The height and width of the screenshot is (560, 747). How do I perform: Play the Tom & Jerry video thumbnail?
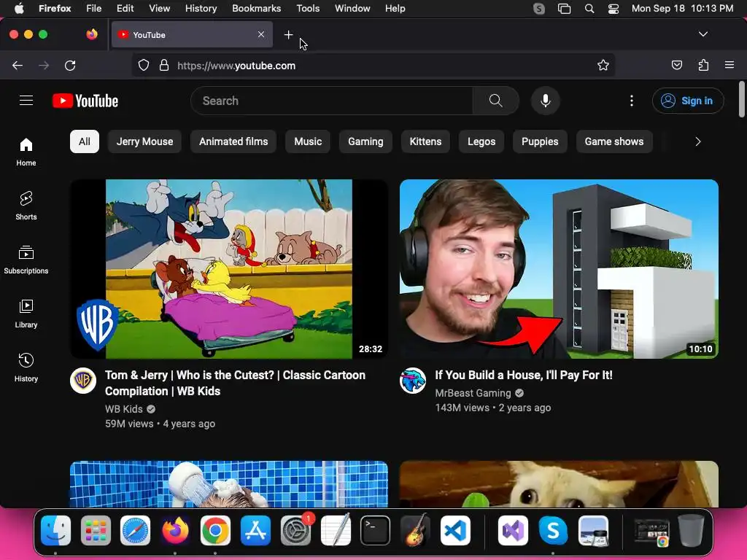pyautogui.click(x=228, y=268)
